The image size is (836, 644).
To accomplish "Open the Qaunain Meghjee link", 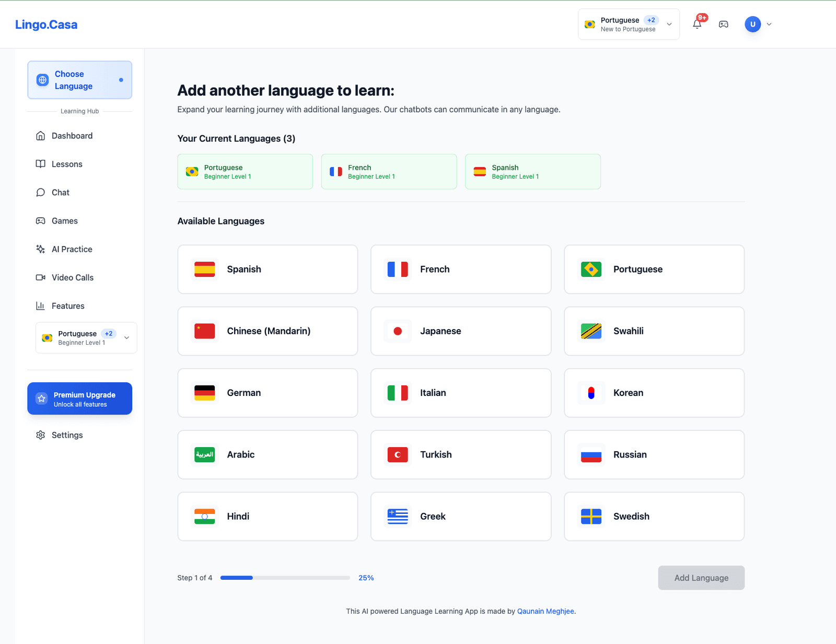I will 545,611.
